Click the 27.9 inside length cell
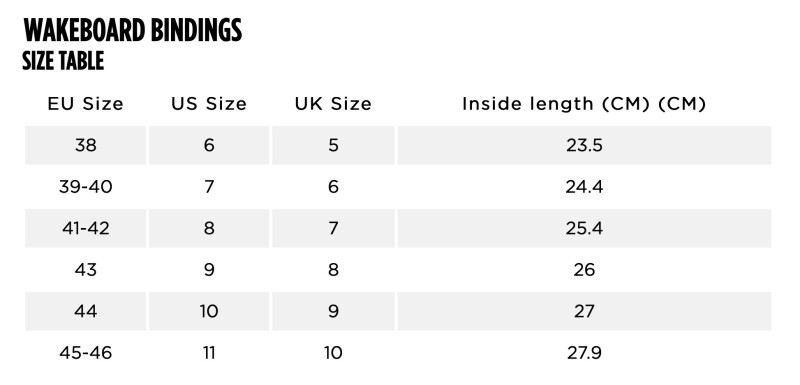 tap(584, 352)
